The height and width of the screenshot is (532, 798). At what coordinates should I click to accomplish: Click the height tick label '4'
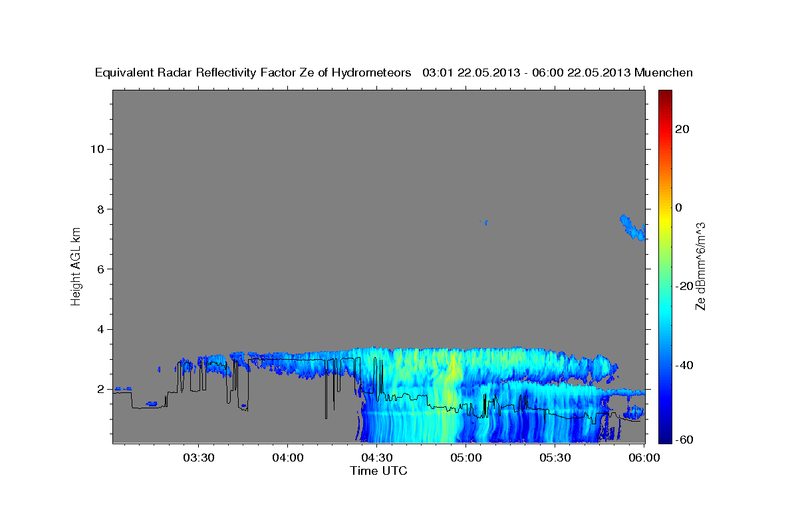point(101,329)
